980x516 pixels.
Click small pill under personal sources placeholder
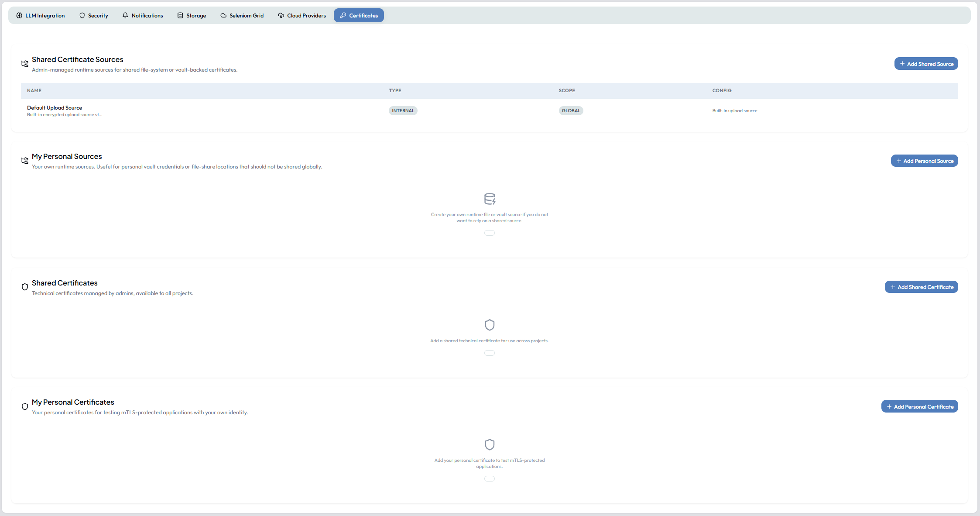point(490,233)
